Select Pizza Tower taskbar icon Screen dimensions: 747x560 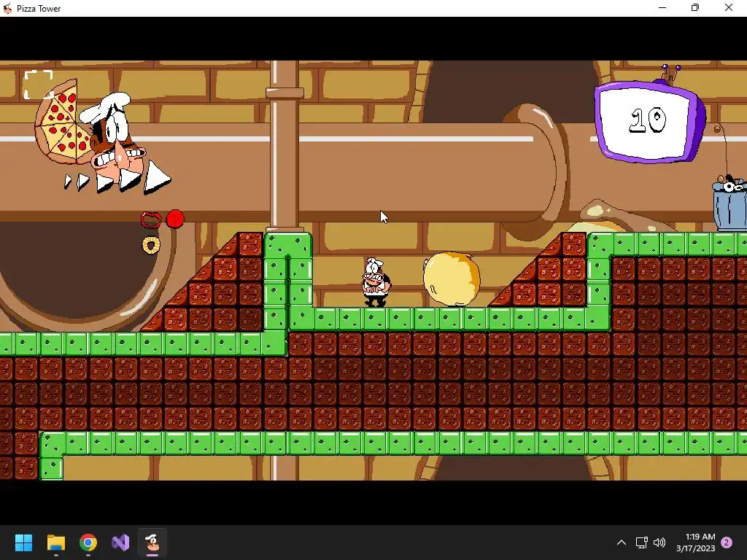[x=152, y=542]
